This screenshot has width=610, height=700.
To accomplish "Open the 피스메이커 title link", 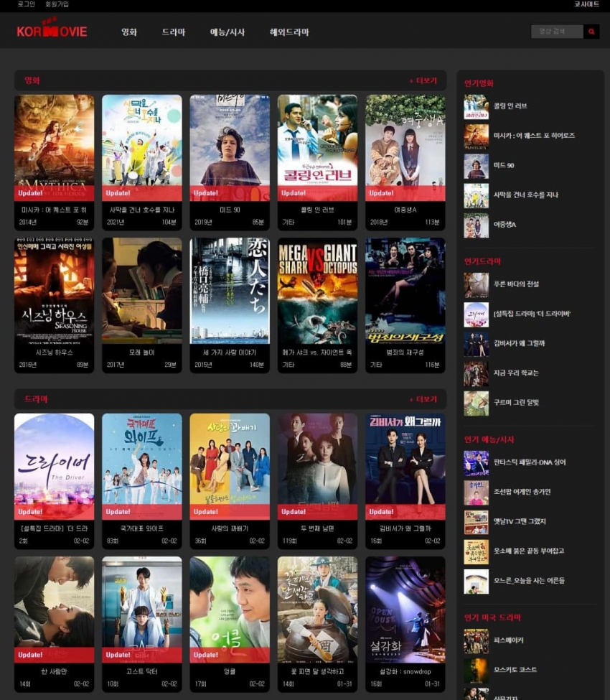I will point(509,640).
